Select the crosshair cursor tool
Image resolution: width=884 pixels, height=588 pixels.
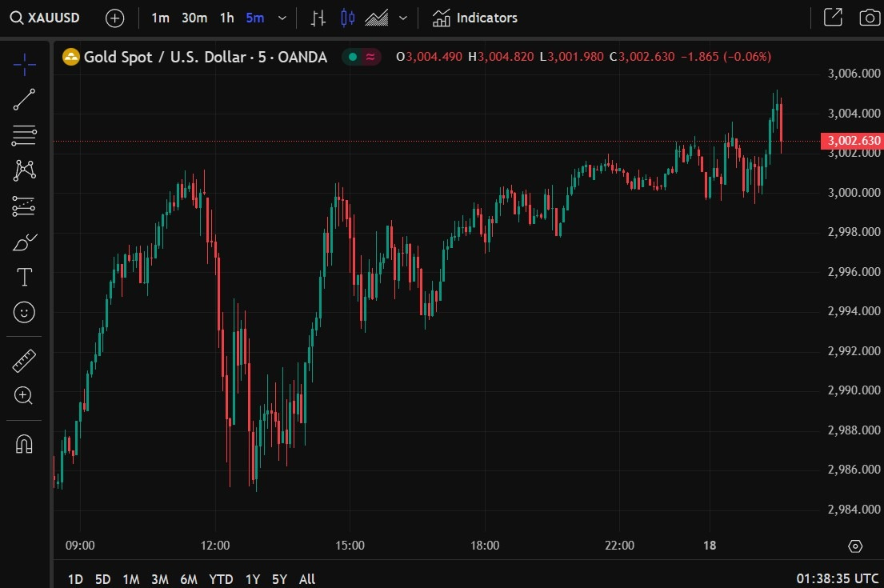(24, 64)
